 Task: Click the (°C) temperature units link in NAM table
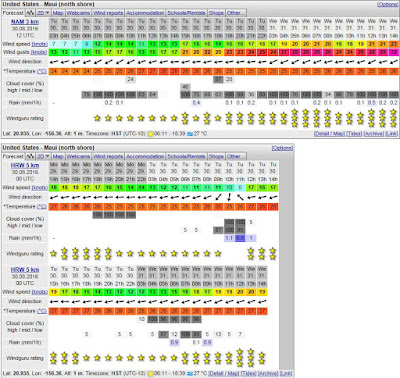pyautogui.click(x=41, y=71)
